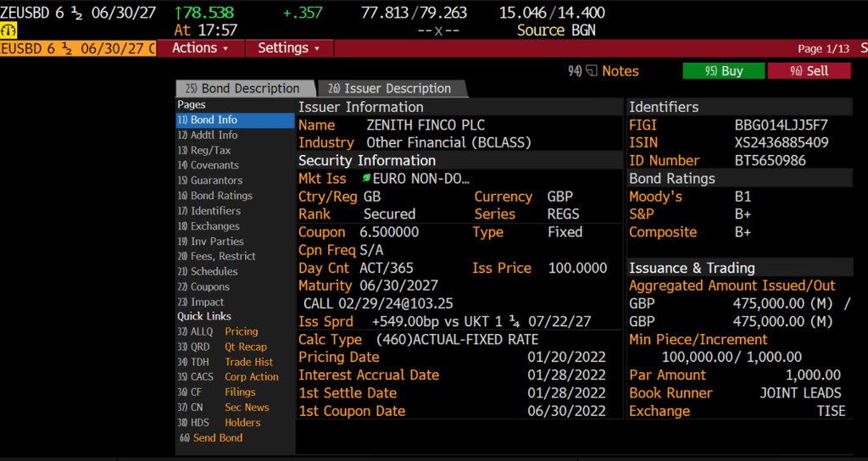The height and width of the screenshot is (461, 868).
Task: Click the yellow gauge icon under the ticker
Action: (x=9, y=31)
